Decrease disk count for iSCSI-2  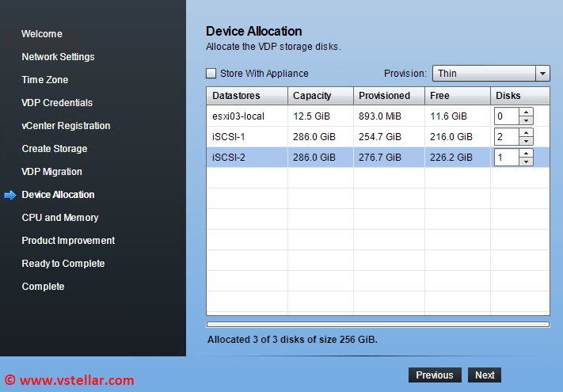tap(526, 162)
